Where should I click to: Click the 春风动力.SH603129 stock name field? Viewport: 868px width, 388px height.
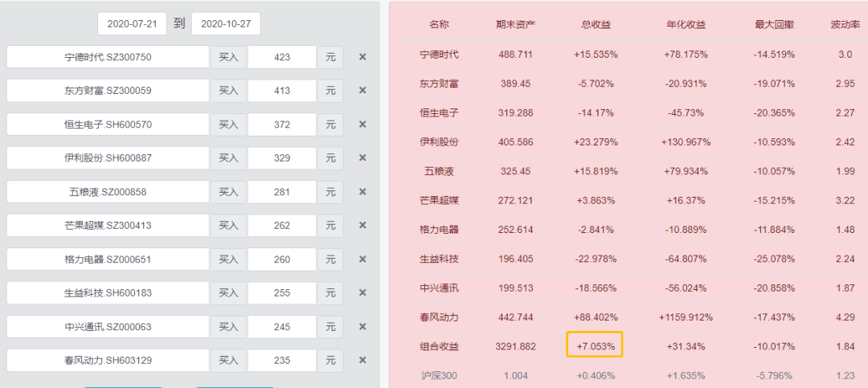click(108, 361)
